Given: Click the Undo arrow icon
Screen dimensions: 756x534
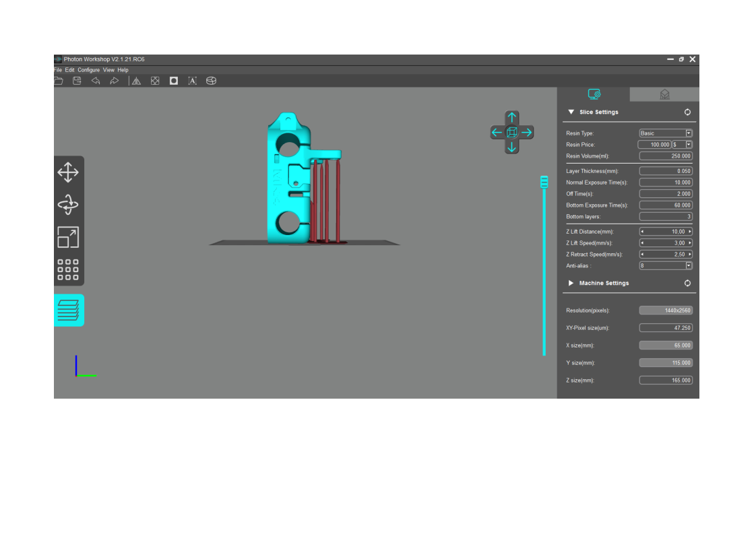Looking at the screenshot, I should [x=96, y=81].
